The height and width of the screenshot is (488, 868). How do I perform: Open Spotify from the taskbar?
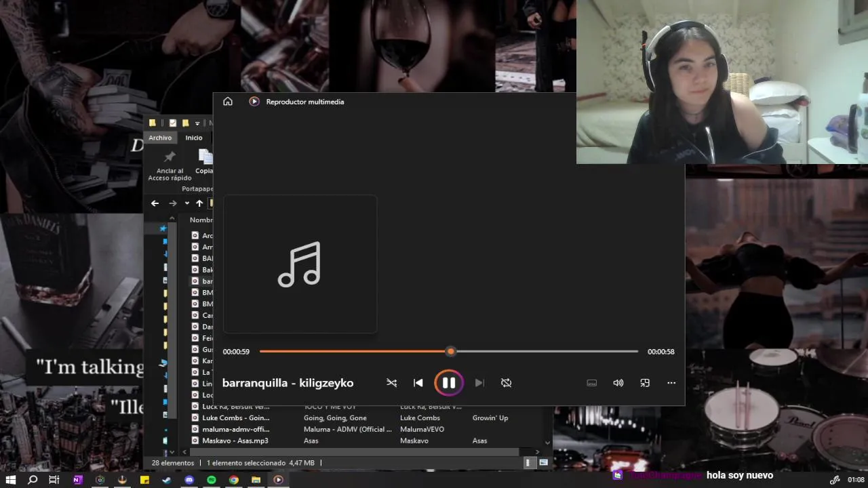212,480
